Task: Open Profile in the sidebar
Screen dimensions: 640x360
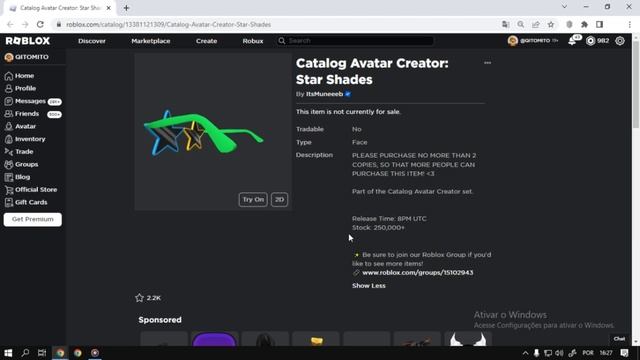Action: coord(25,89)
